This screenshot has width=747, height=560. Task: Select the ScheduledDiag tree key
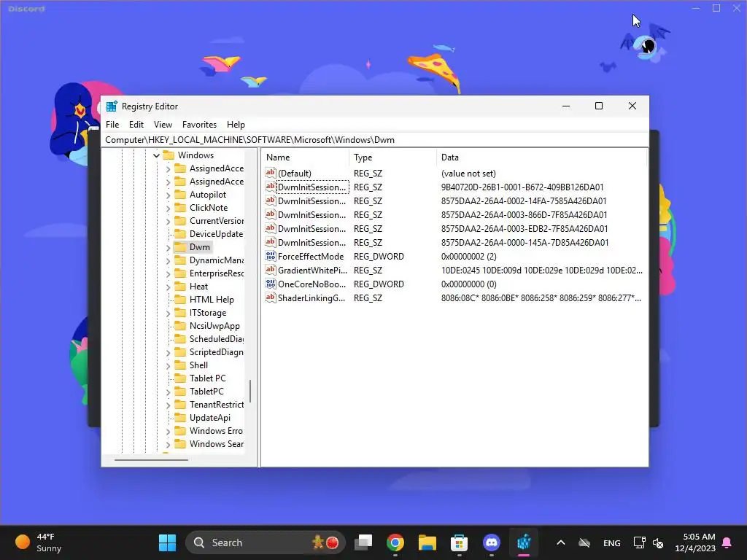pos(216,339)
